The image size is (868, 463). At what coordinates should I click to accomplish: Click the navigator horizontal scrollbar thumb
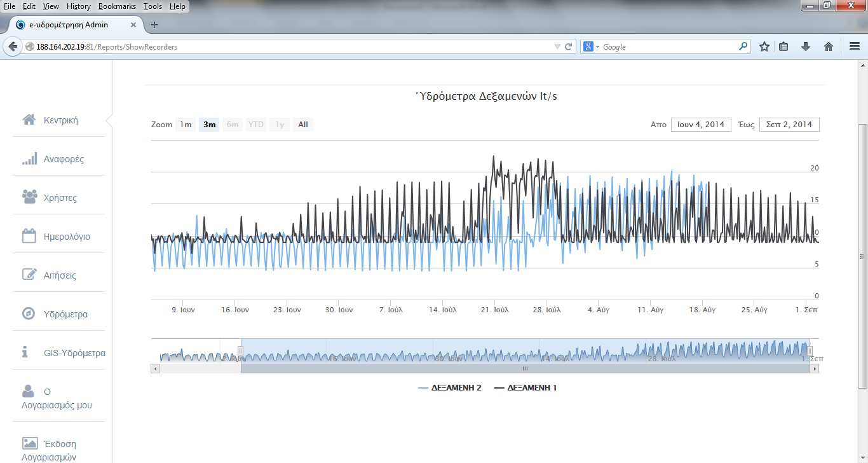(x=525, y=368)
